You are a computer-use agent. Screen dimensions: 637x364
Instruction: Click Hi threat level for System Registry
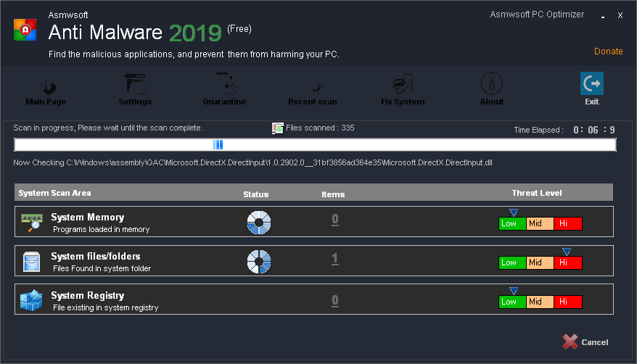568,302
